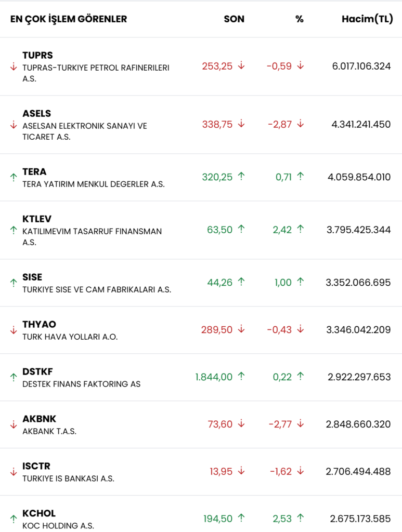This screenshot has height=532, width=402.
Task: Click the green up arrow beside TERA
Action: coord(14,177)
